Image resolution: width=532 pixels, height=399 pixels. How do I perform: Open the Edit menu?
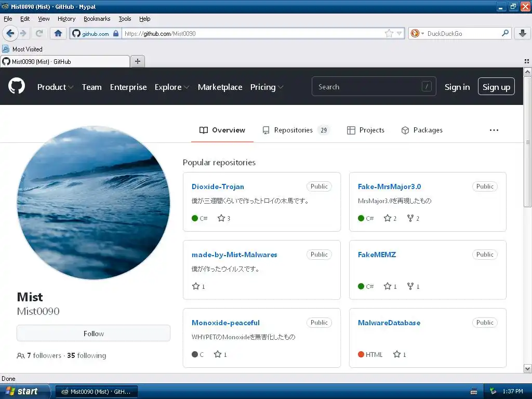pos(25,19)
